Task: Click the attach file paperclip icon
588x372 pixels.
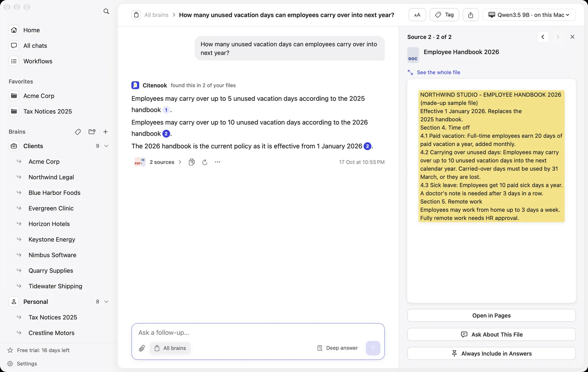Action: (142, 348)
